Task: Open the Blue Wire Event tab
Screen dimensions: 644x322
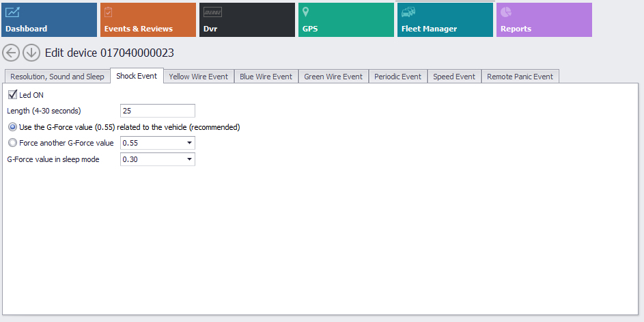Action: tap(266, 77)
